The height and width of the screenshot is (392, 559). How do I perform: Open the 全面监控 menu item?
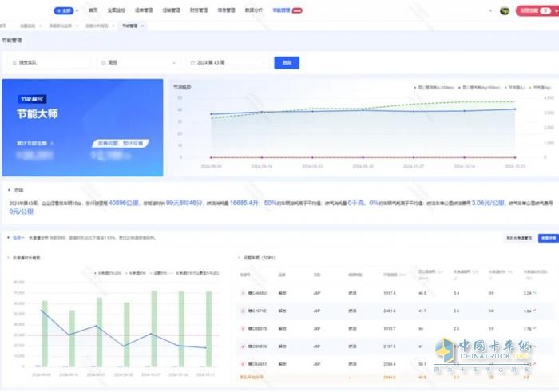coord(116,10)
